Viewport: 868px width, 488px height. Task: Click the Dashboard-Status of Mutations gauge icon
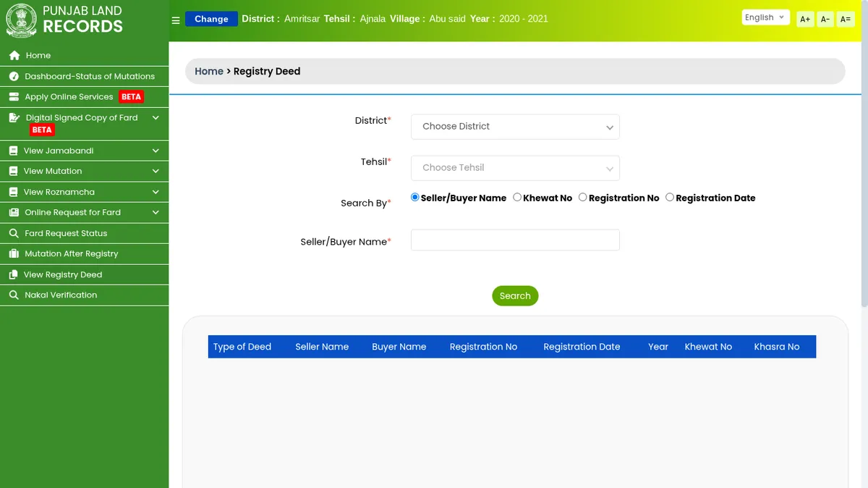point(14,77)
